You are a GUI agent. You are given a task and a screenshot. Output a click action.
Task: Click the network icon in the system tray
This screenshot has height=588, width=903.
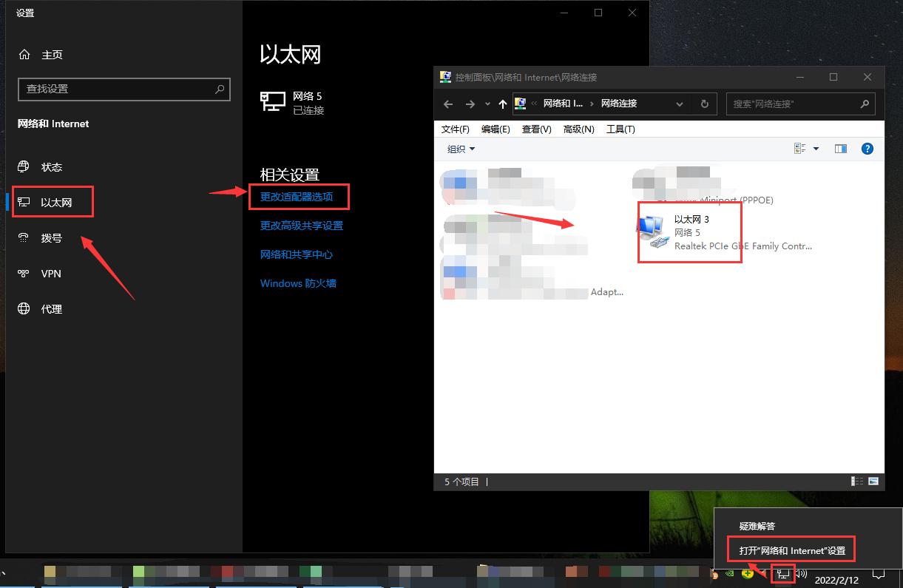point(783,572)
